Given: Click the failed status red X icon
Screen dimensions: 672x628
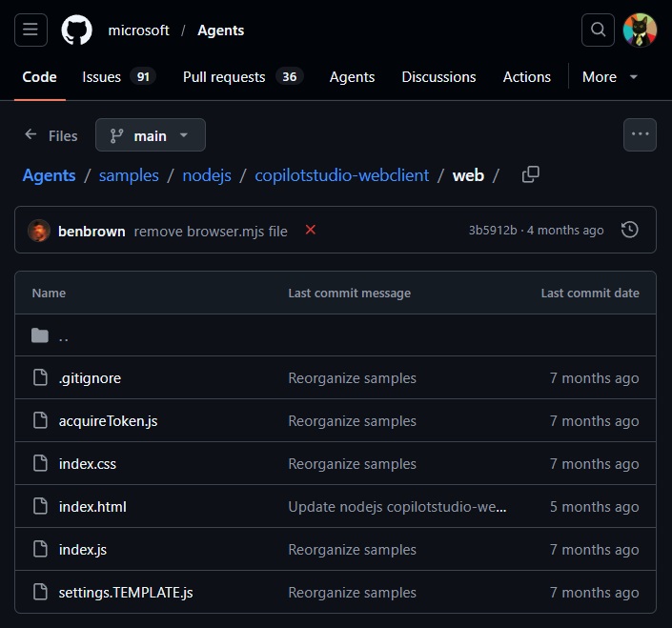Looking at the screenshot, I should tap(310, 231).
